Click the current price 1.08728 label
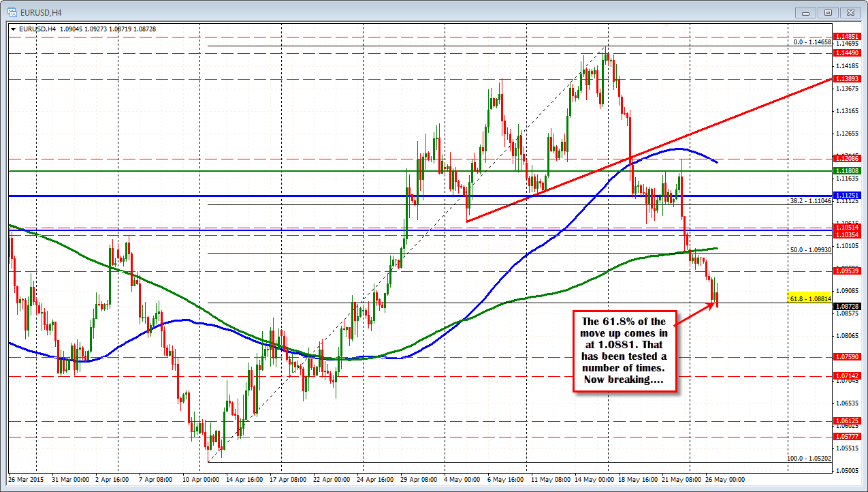 847,306
